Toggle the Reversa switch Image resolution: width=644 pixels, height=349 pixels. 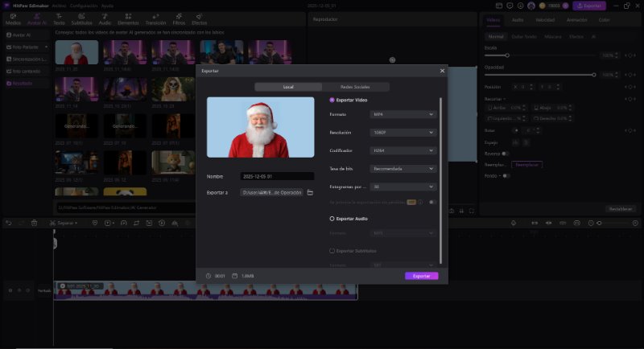506,154
